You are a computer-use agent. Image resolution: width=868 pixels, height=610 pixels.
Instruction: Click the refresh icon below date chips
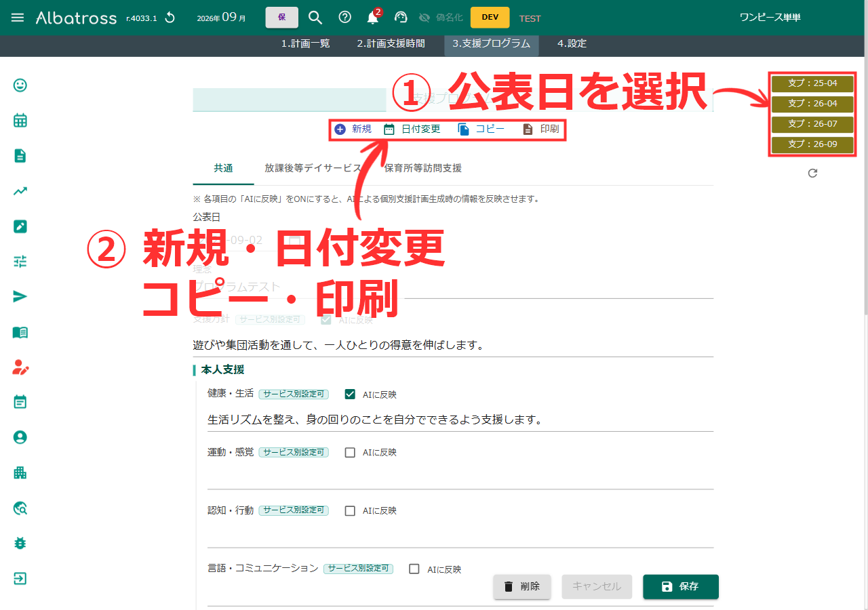(812, 173)
